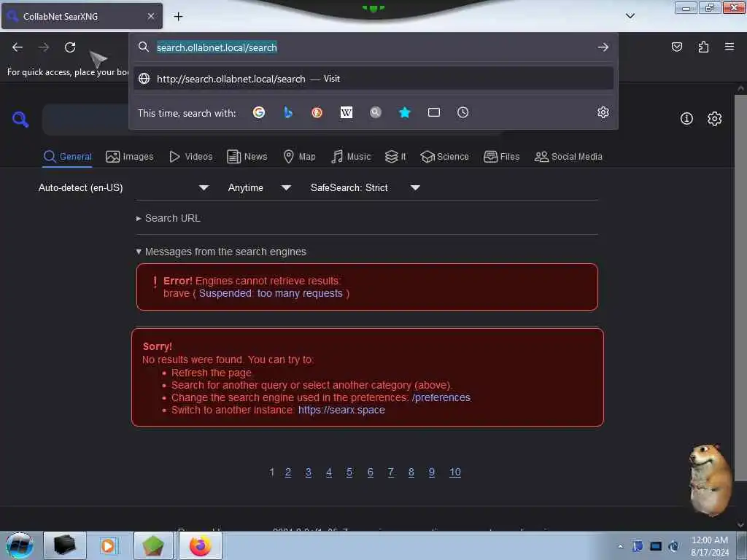Open SearXNG preferences gear icon

[715, 119]
